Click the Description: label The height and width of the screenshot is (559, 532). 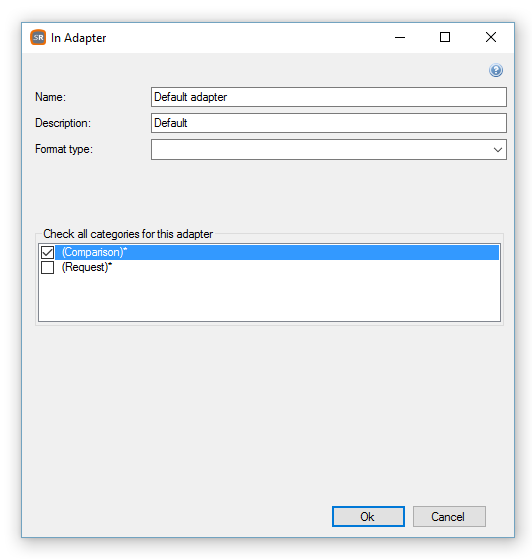(63, 123)
